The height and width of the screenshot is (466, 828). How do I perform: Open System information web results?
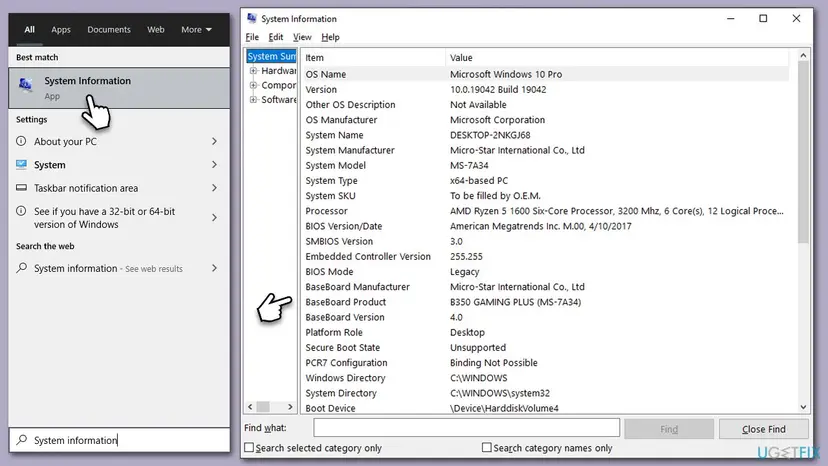119,268
